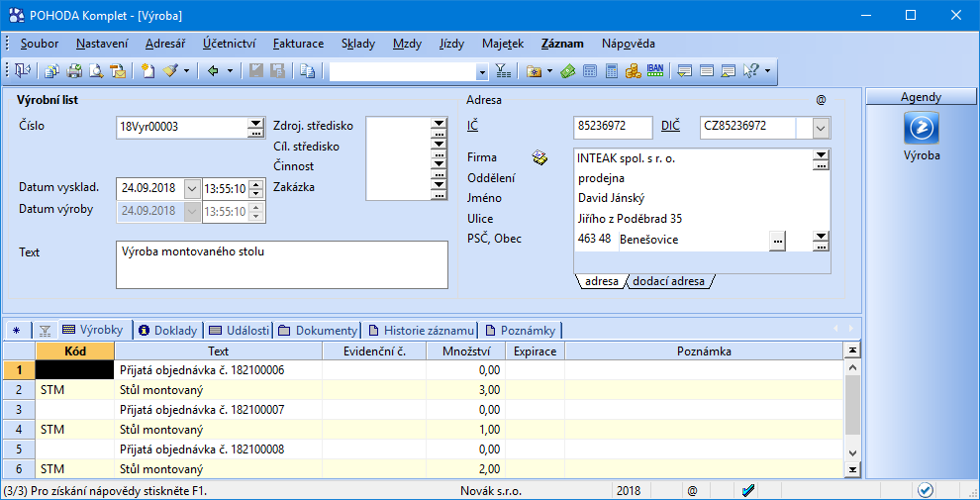Click the filter icon tab above the table
This screenshot has width=980, height=500.
coord(44,330)
